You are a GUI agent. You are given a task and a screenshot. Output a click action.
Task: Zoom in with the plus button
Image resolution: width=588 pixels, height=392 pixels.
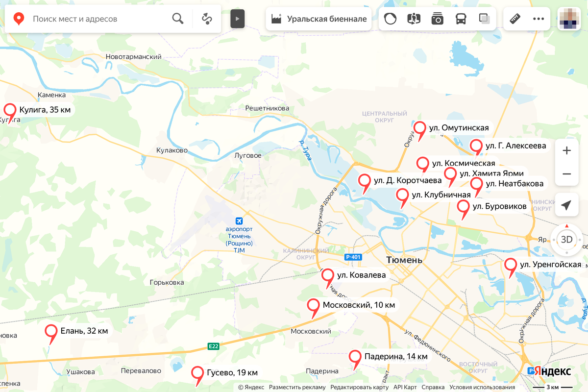[x=566, y=150]
